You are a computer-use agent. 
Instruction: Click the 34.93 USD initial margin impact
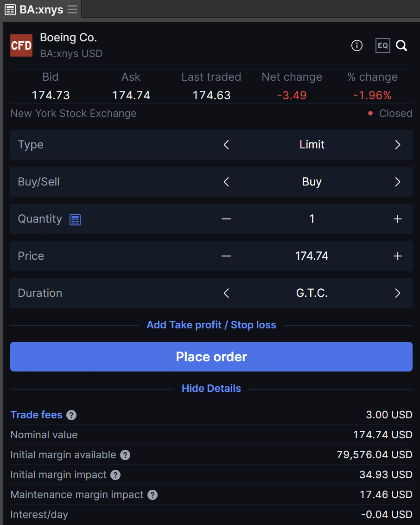[x=386, y=475]
